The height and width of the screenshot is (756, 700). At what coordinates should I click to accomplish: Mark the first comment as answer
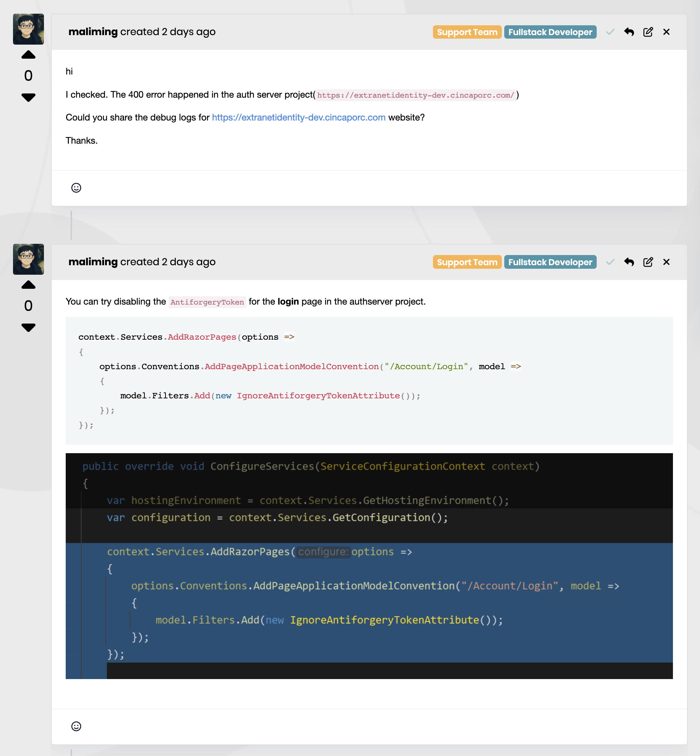[x=610, y=32]
